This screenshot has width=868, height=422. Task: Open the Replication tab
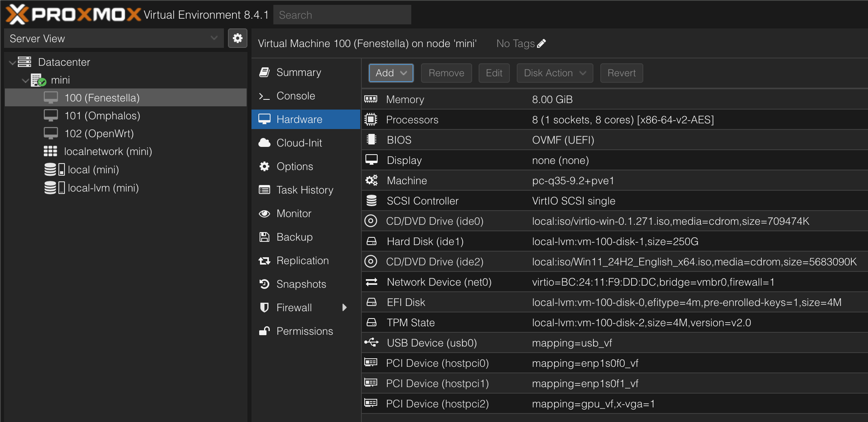[306, 261]
